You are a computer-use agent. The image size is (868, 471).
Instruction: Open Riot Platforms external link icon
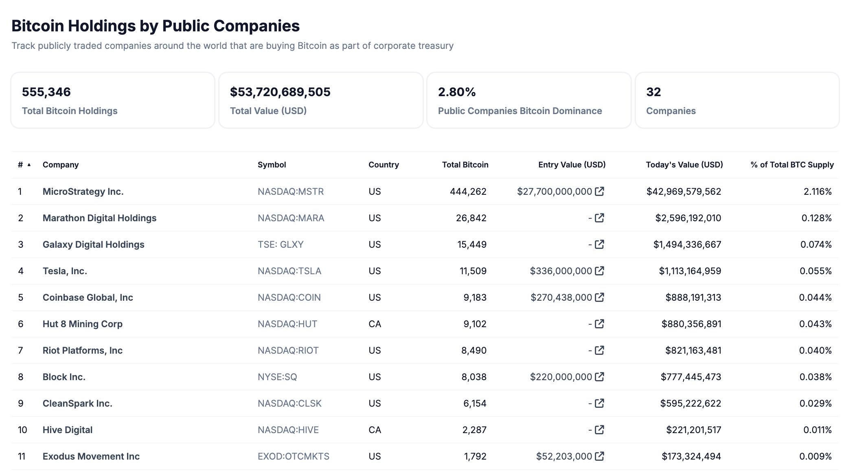coord(599,350)
